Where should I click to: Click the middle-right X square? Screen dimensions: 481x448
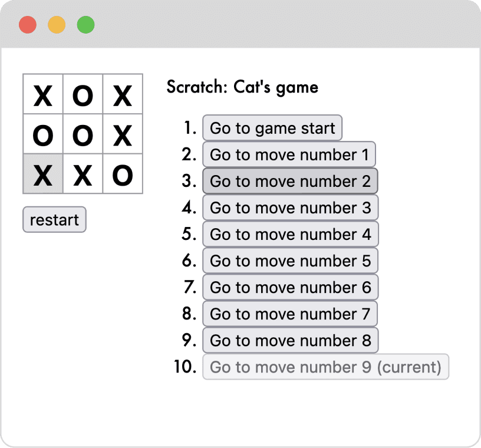tap(123, 135)
